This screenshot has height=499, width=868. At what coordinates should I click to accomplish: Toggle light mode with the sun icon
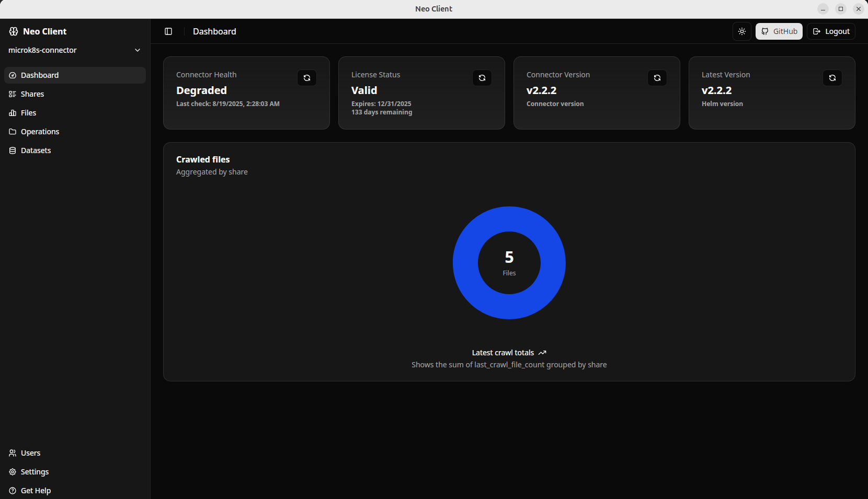coord(741,31)
